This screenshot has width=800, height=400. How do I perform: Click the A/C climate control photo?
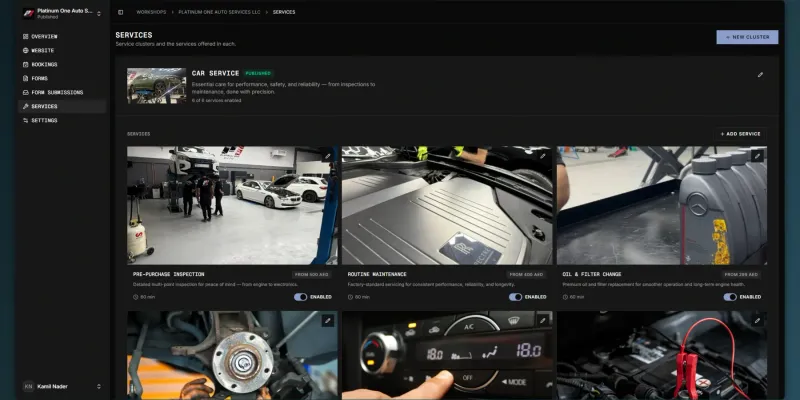[447, 356]
